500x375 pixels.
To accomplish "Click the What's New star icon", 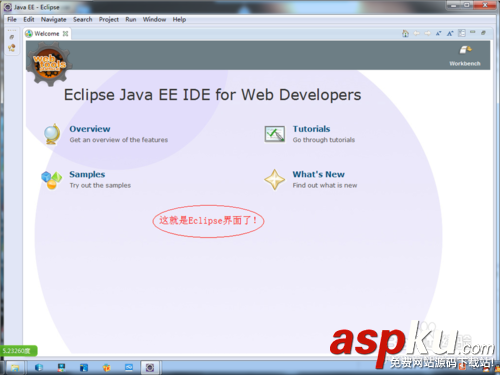I will pyautogui.click(x=275, y=180).
